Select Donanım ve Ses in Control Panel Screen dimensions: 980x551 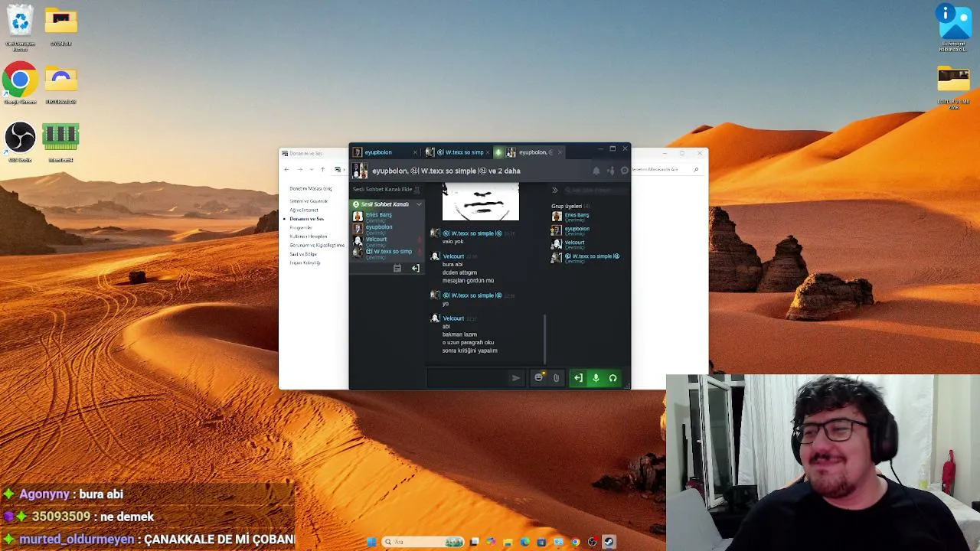pos(306,219)
